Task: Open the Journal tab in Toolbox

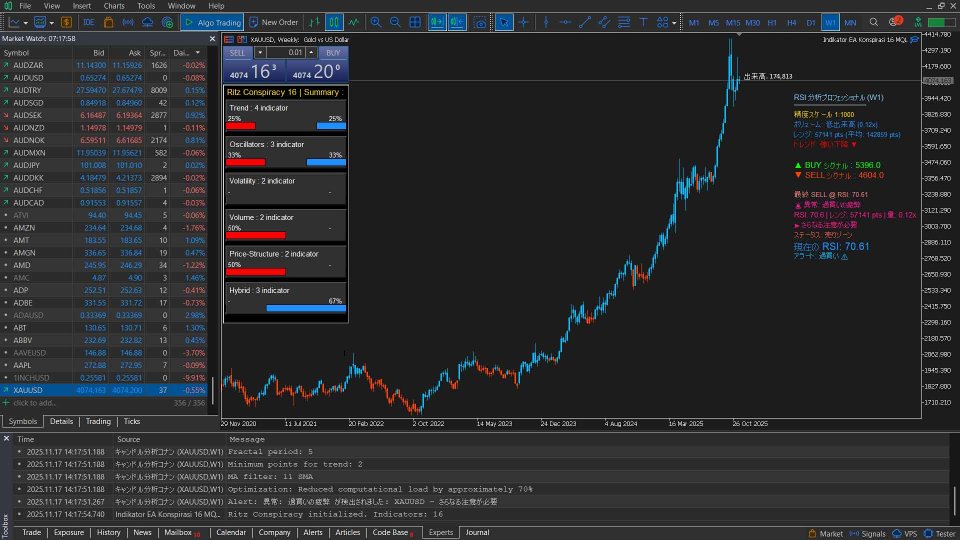Action: pyautogui.click(x=477, y=533)
